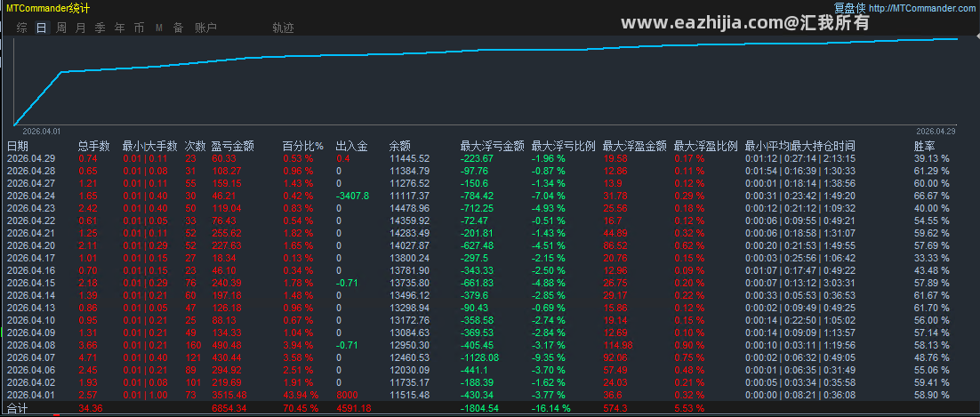Open the 轨迹 trajectory tab
The image size is (980, 417).
pyautogui.click(x=283, y=28)
